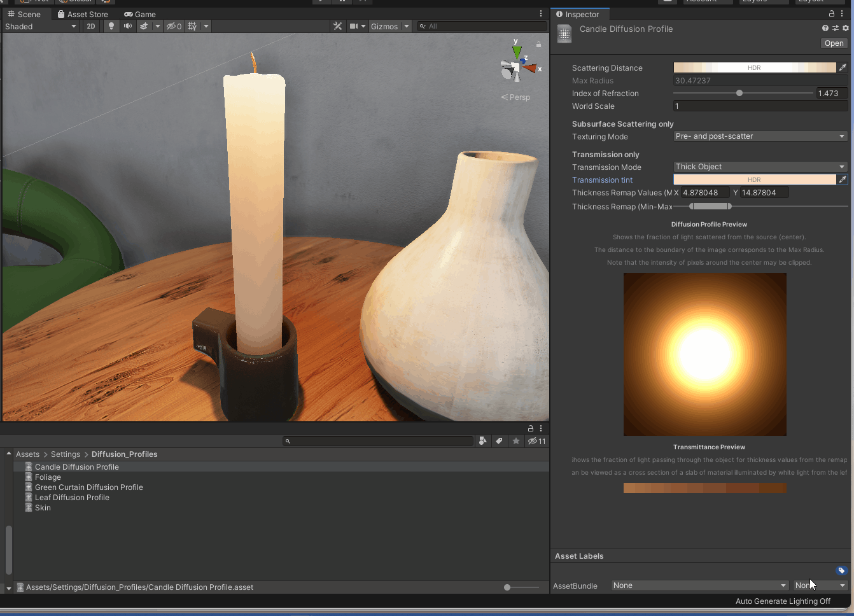Viewport: 854px width, 616px height.
Task: Open the Transmission Mode Thick Object dropdown
Action: [x=760, y=167]
